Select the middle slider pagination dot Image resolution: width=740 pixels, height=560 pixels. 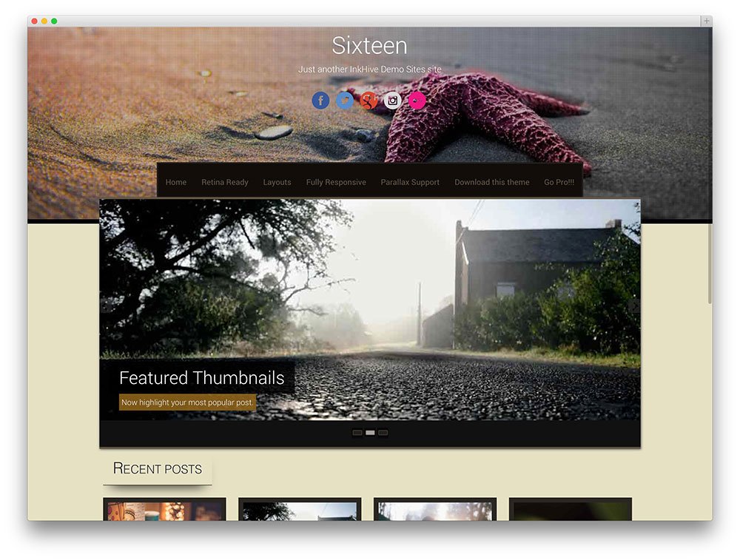tap(370, 433)
